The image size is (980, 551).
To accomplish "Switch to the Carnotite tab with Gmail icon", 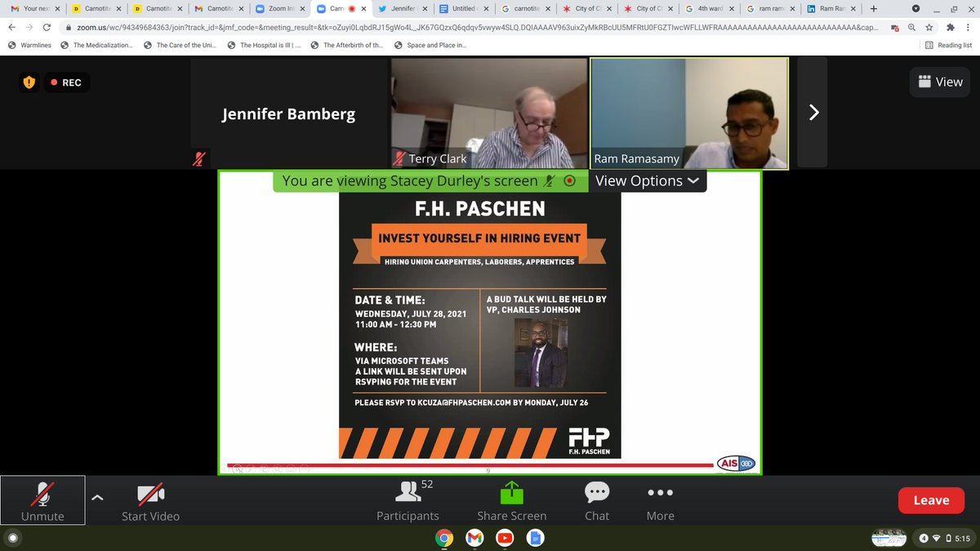I will [217, 9].
